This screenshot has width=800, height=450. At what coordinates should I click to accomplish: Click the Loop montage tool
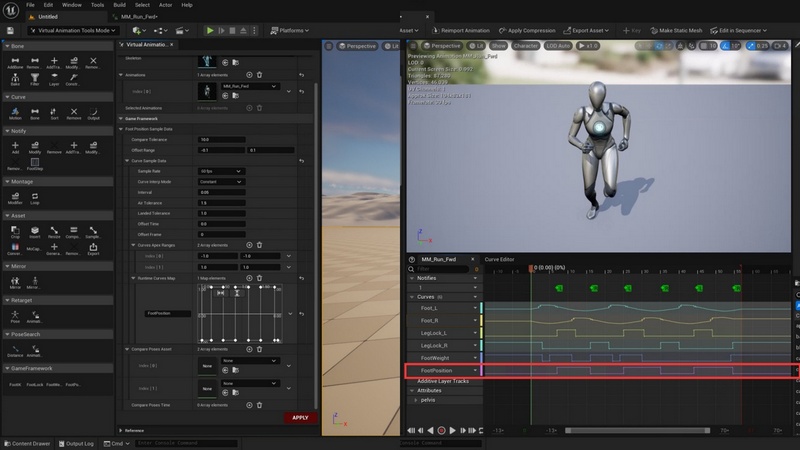[x=35, y=197]
